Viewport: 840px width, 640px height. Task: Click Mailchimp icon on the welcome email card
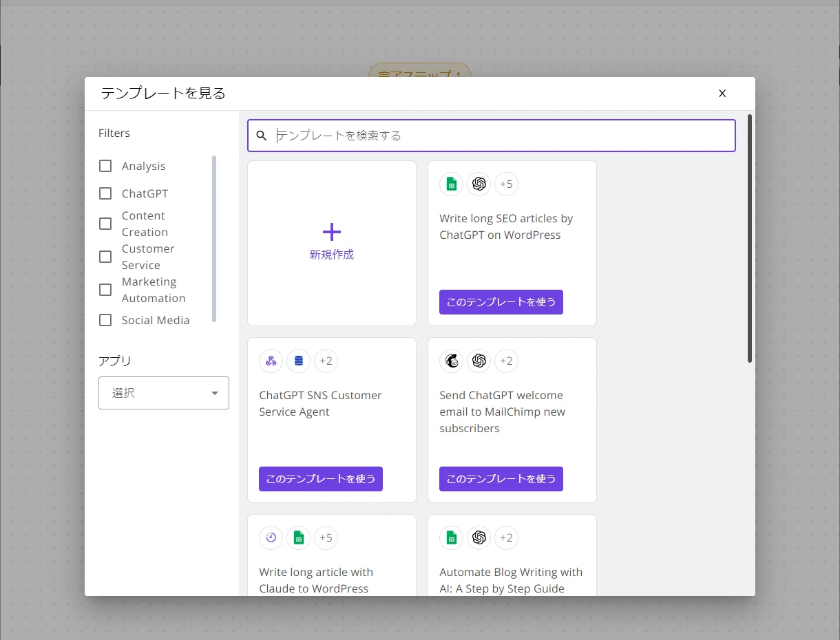pyautogui.click(x=452, y=361)
